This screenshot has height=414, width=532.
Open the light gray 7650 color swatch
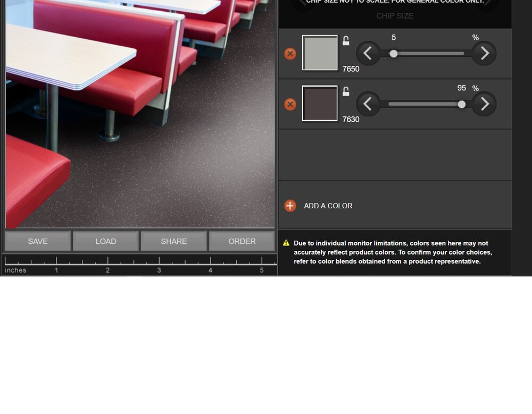320,53
